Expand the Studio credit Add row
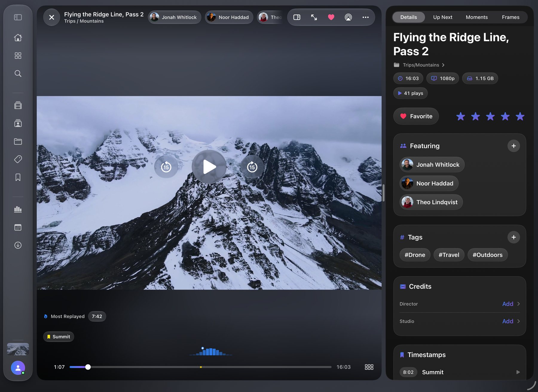Viewport: 538px width, 392px height. [460, 321]
